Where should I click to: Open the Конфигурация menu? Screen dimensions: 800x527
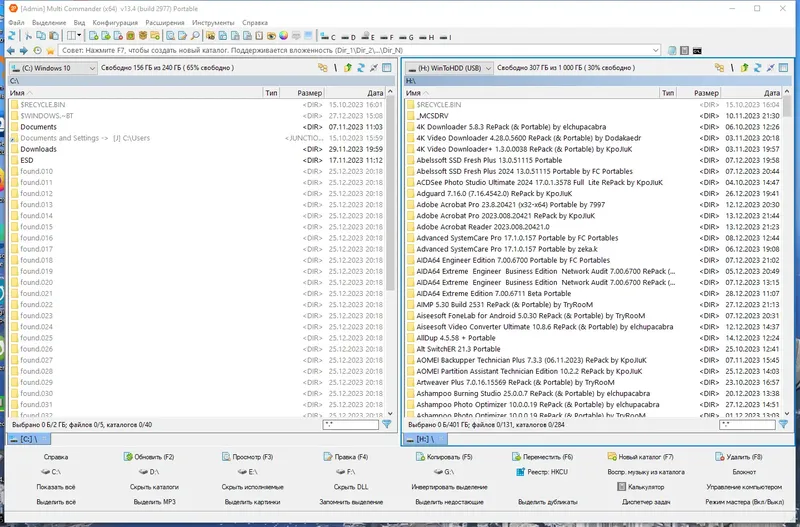click(x=115, y=22)
